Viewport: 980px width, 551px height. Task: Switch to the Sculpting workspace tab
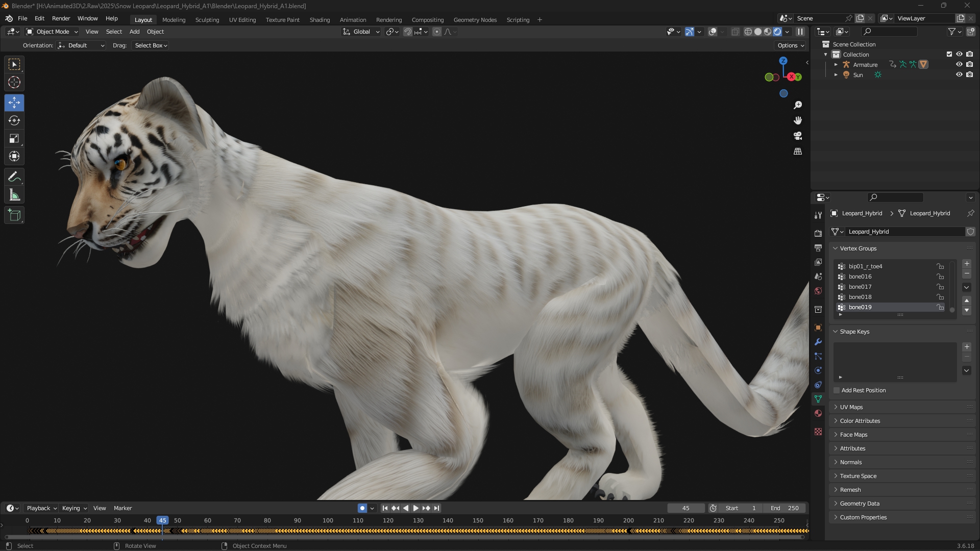point(207,20)
